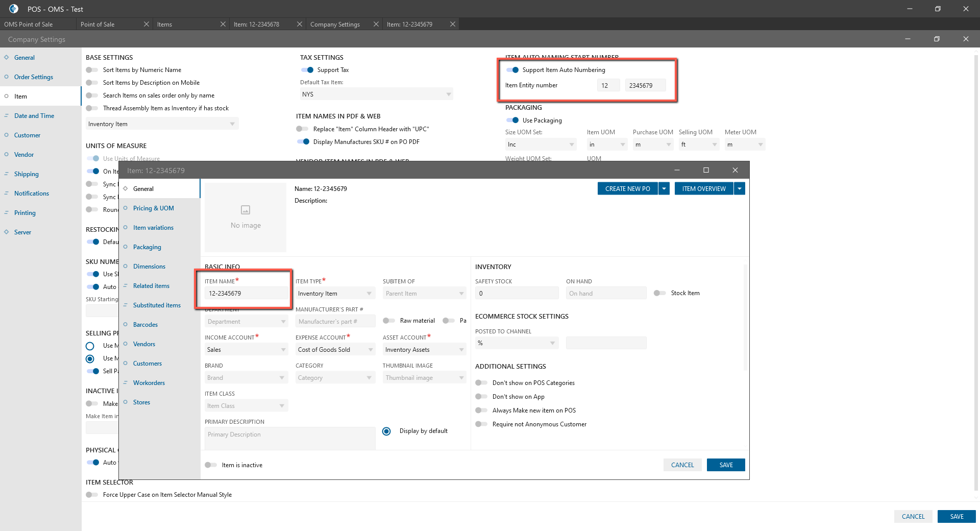Close the Company Settings tab
980x531 pixels.
point(376,24)
